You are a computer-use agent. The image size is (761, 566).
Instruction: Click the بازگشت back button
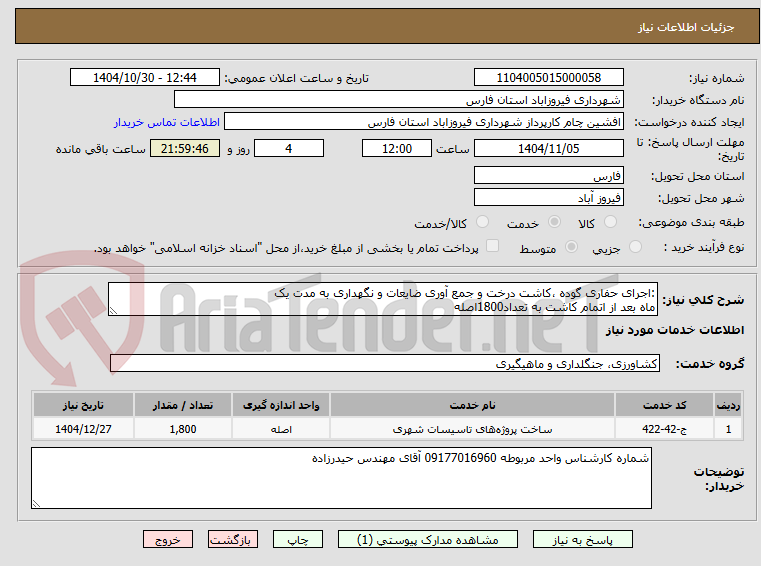pos(232,539)
